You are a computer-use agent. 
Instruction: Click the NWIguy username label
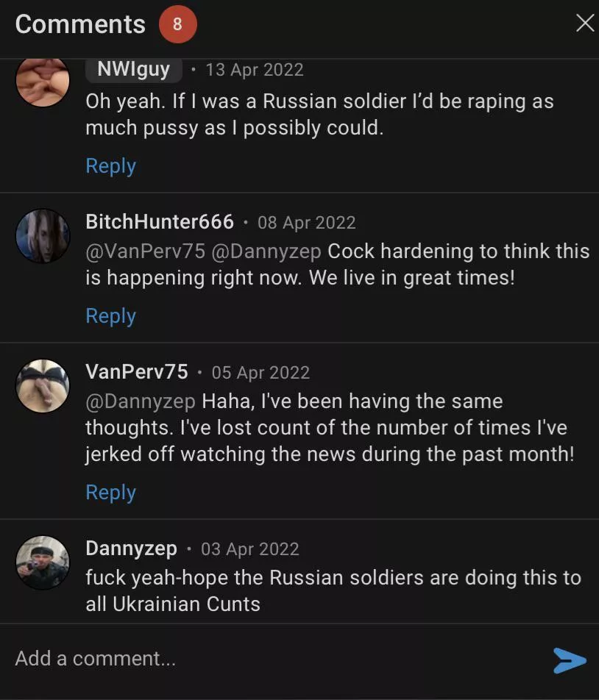click(133, 70)
